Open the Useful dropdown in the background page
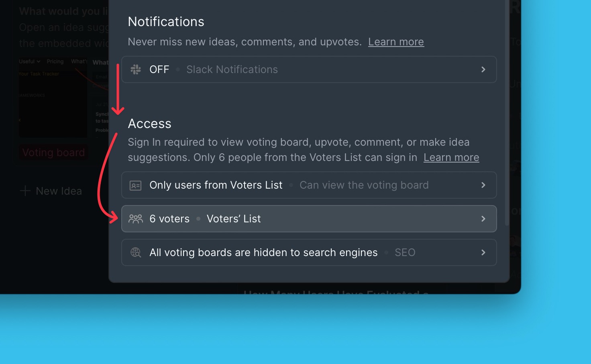 click(29, 61)
